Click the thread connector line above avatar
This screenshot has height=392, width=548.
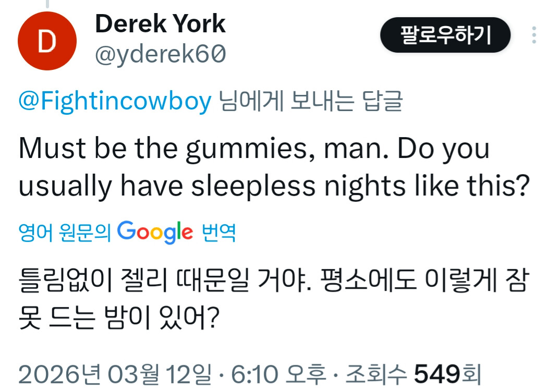tap(47, 4)
